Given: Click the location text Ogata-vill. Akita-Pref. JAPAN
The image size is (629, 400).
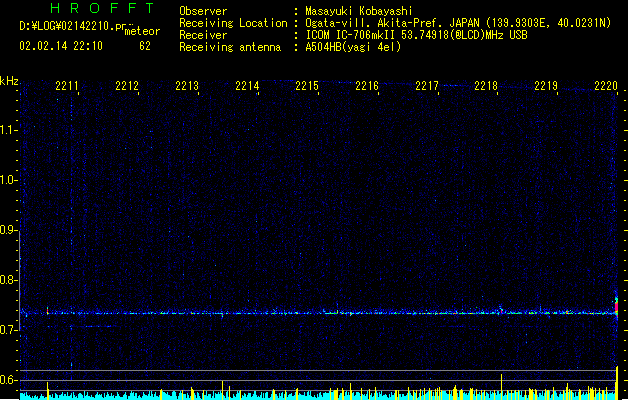Looking at the screenshot, I should (x=392, y=23).
